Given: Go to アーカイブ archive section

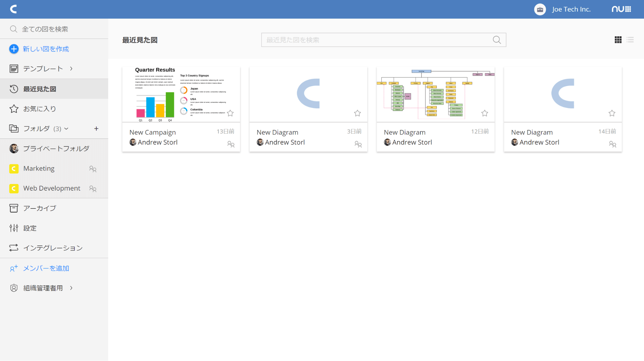Looking at the screenshot, I should [x=39, y=208].
